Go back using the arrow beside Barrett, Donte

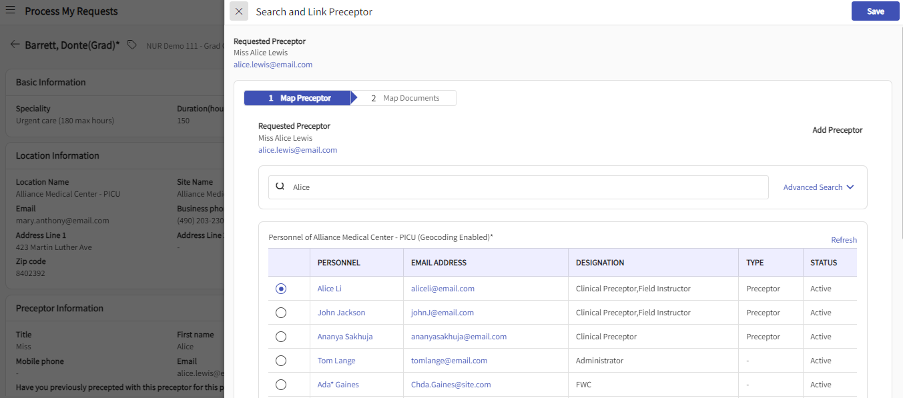15,44
